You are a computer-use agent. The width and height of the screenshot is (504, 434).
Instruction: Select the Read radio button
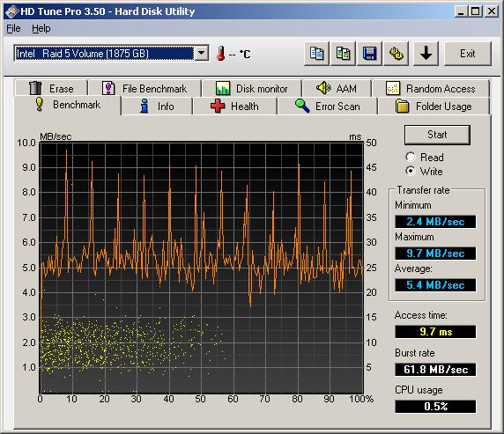click(411, 157)
